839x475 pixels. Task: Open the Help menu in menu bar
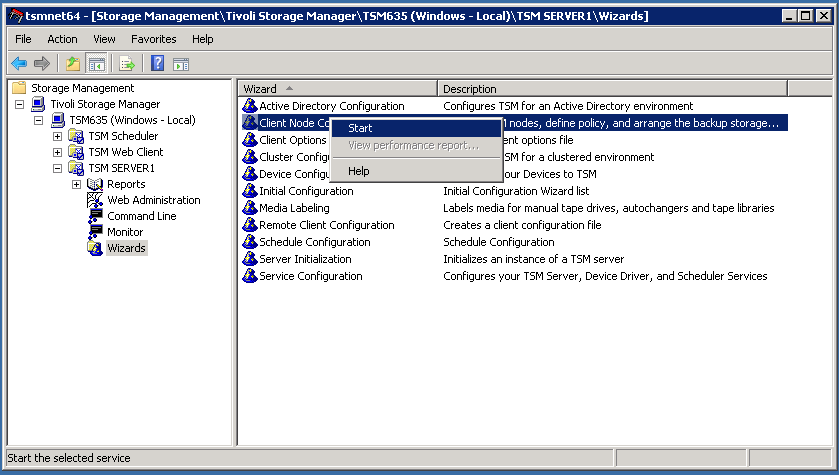[203, 39]
